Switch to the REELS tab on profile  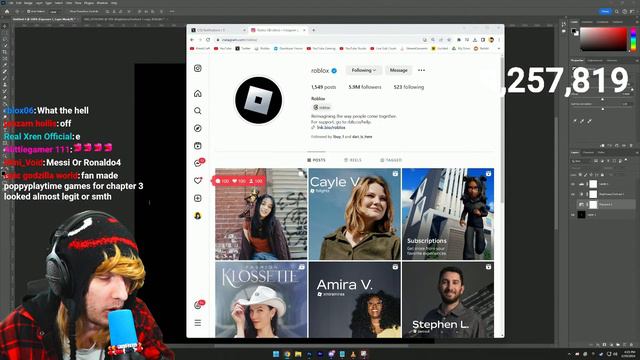tap(353, 160)
